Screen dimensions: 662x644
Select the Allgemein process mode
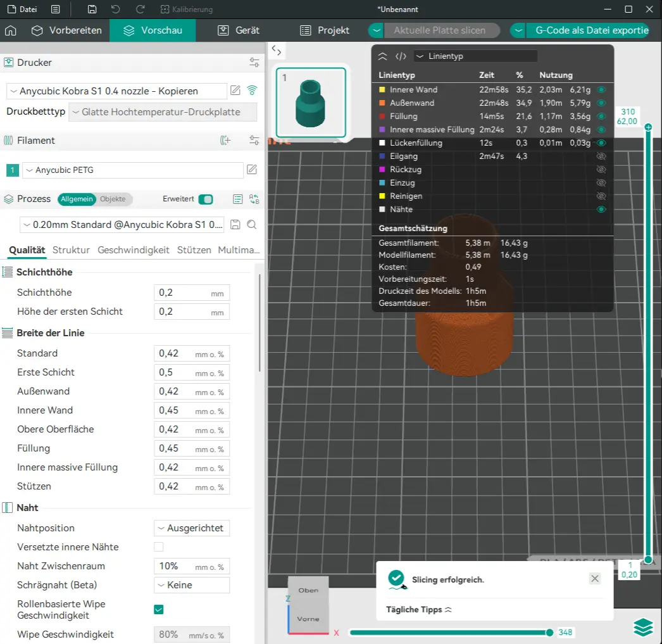(x=77, y=199)
